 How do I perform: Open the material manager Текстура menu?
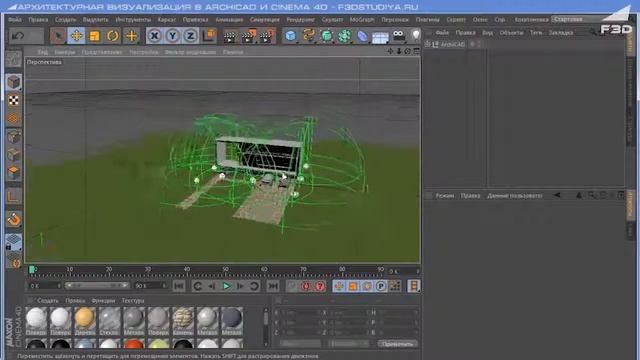133,300
